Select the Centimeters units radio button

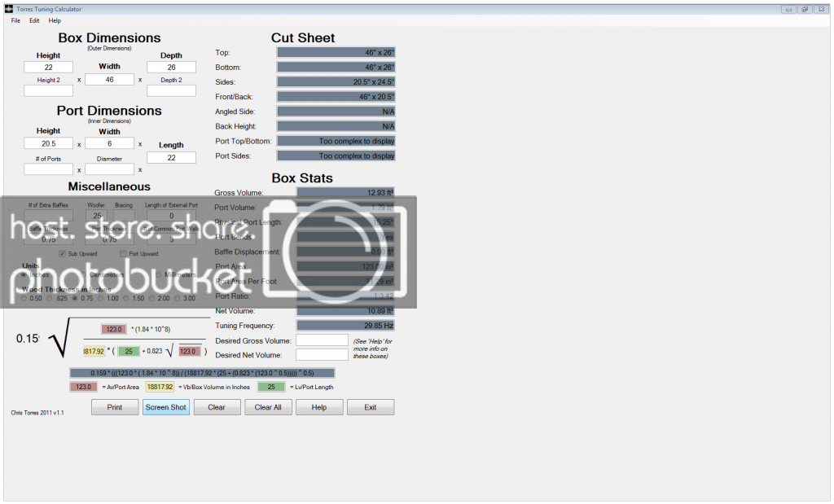point(84,275)
